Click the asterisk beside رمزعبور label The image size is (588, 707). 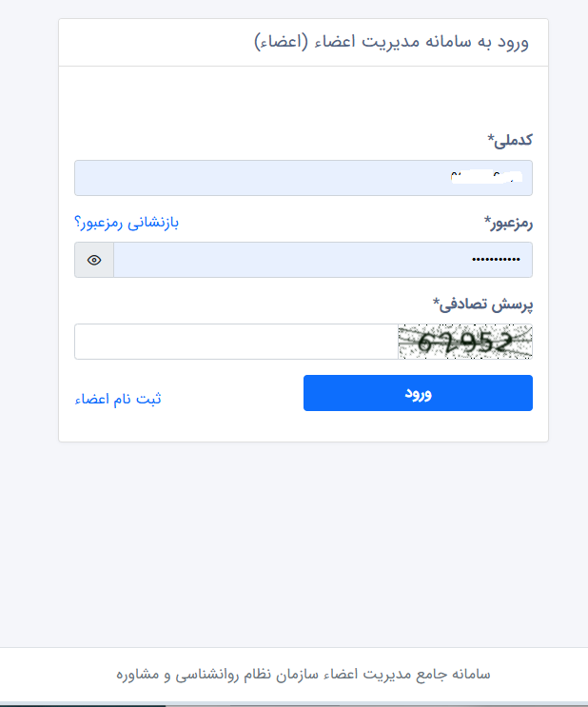tap(487, 222)
